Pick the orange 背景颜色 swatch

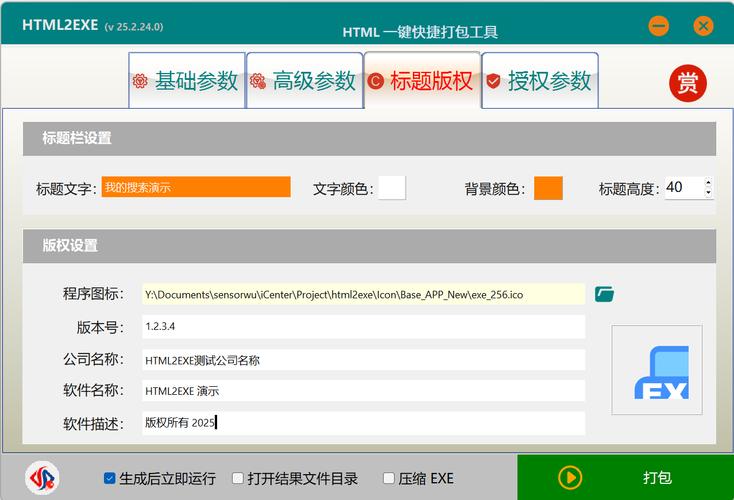click(548, 188)
